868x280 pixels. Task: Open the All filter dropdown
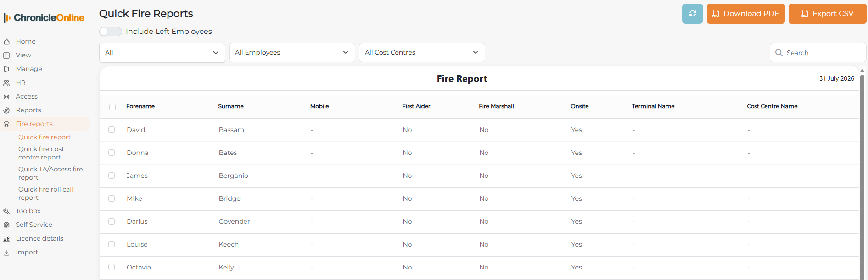(162, 53)
